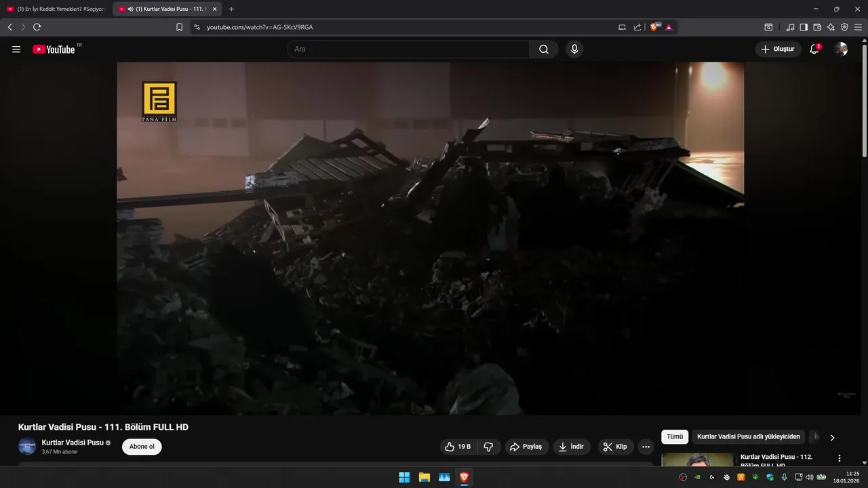868x488 pixels.
Task: Click the install/cast screen icon in the address bar
Action: point(623,27)
